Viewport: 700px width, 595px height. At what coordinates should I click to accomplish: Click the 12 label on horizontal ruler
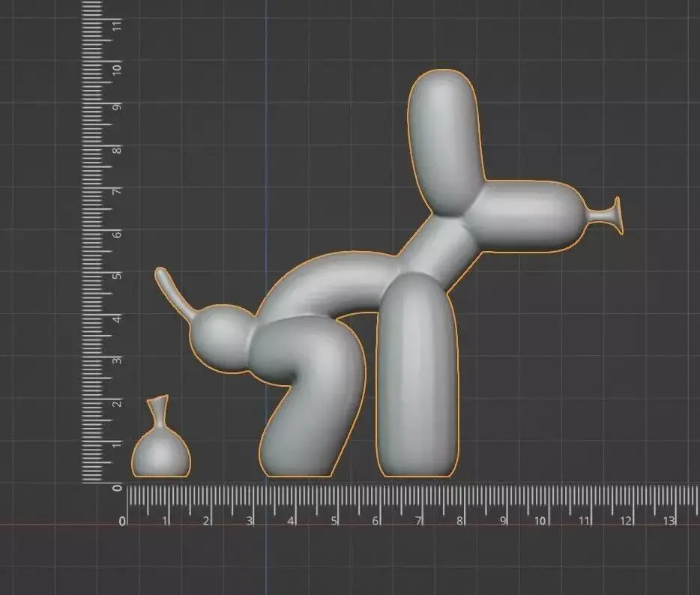(626, 521)
